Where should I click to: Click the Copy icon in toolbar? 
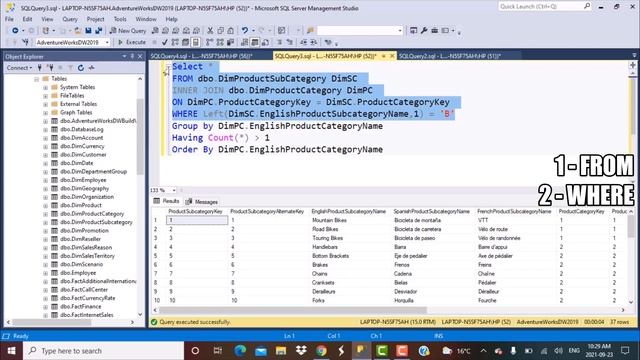(x=220, y=31)
